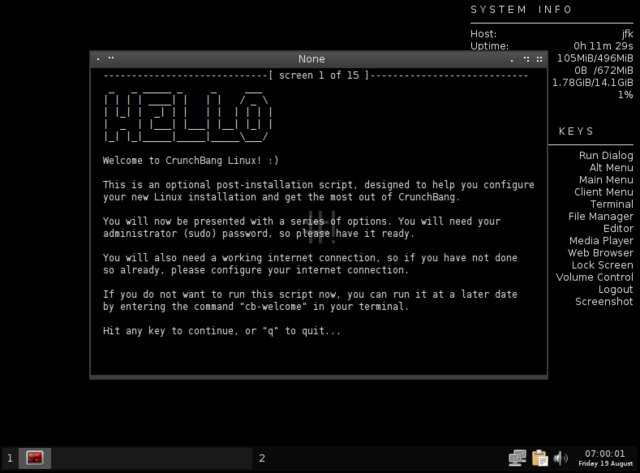This screenshot has width=640, height=473.
Task: Click "Alt Menu" in the keys list
Action: click(611, 168)
